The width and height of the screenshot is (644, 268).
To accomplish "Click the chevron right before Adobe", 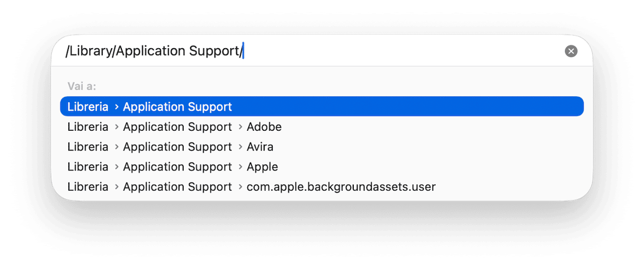I will tap(239, 127).
